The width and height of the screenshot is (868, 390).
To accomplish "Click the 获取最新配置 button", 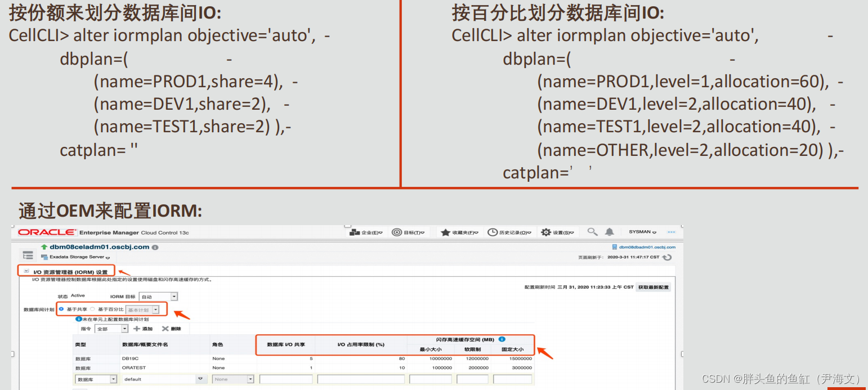I will coord(654,287).
